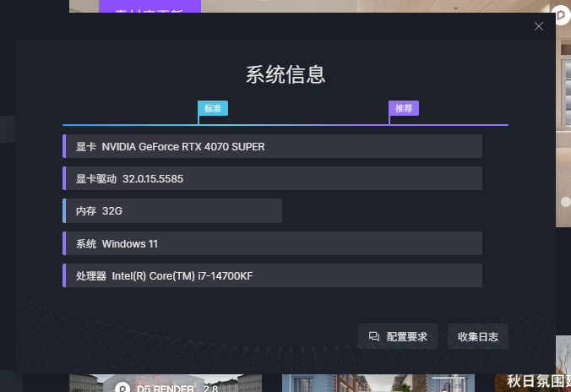
Task: Open the D5 RENDER 2.8 thumbnail below dialog
Action: coord(166,384)
